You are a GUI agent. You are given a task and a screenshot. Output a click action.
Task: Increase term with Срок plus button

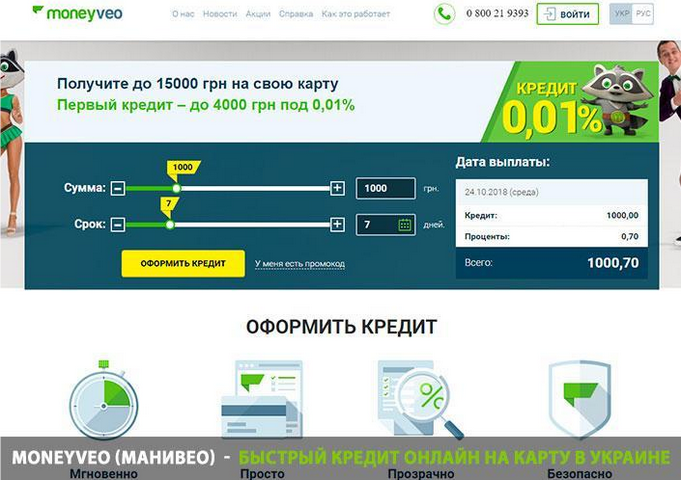337,224
